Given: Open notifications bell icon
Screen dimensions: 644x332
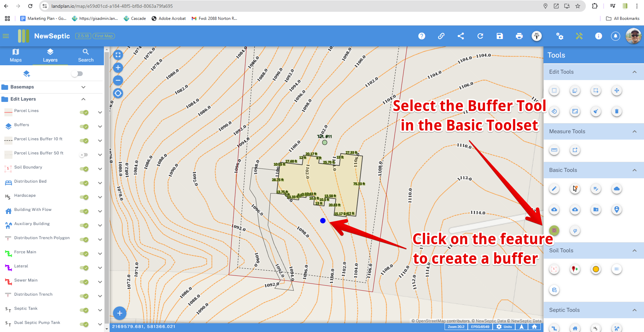Looking at the screenshot, I should [x=615, y=36].
